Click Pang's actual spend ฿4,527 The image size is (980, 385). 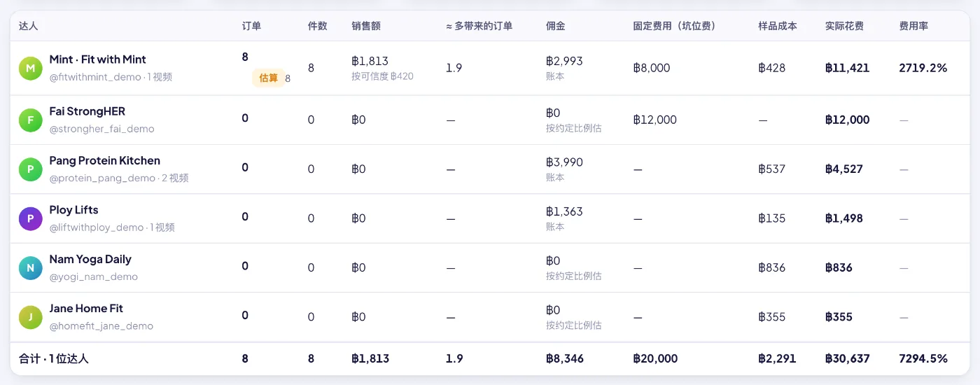844,169
